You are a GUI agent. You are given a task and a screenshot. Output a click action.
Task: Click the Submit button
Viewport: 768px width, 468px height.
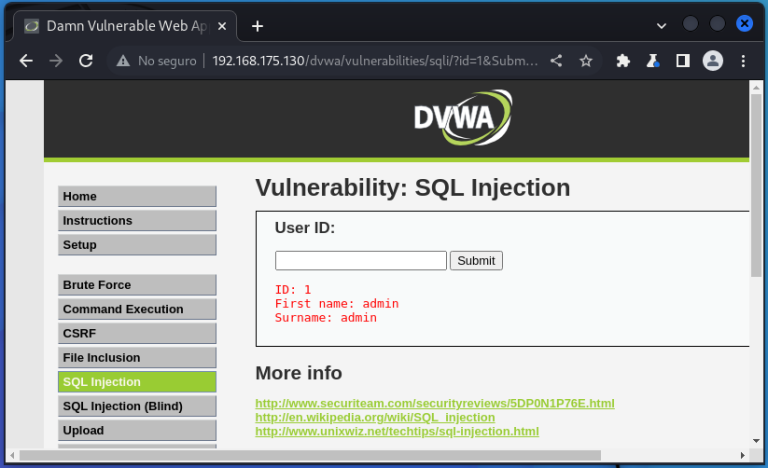(x=476, y=261)
